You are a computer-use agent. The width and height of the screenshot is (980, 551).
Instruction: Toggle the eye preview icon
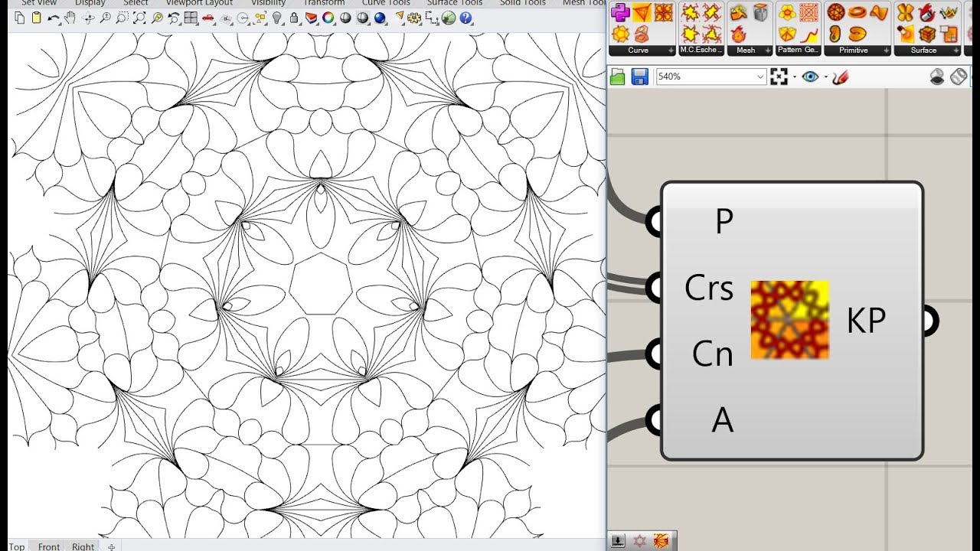tap(811, 77)
